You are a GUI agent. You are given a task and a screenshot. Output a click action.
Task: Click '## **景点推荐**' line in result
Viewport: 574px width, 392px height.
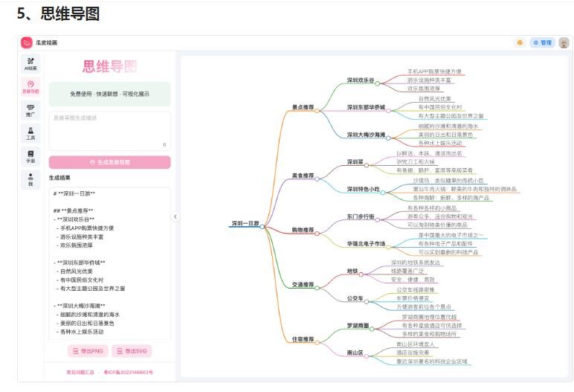73,211
